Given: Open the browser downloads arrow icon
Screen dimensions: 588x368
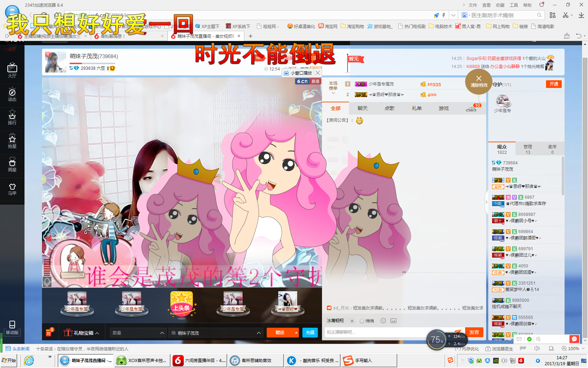Looking at the screenshot, I should 581,15.
